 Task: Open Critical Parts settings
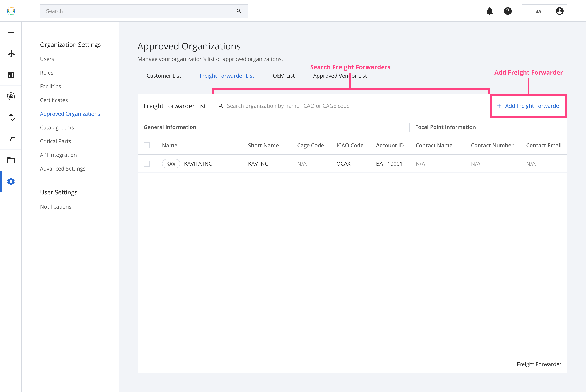56,141
